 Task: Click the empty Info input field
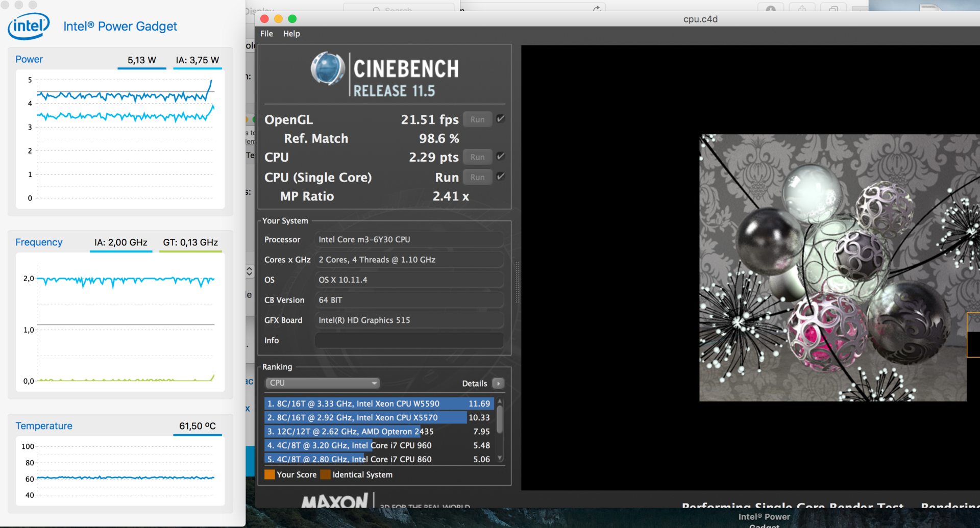[409, 340]
